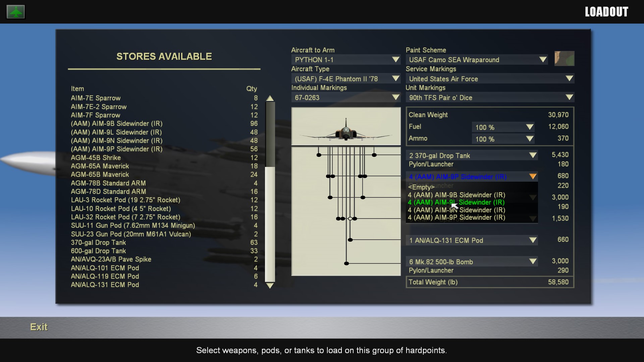Image resolution: width=644 pixels, height=362 pixels.
Task: Open the 6 Mk.82 500-lb Bomb dropdown
Action: pyautogui.click(x=472, y=262)
